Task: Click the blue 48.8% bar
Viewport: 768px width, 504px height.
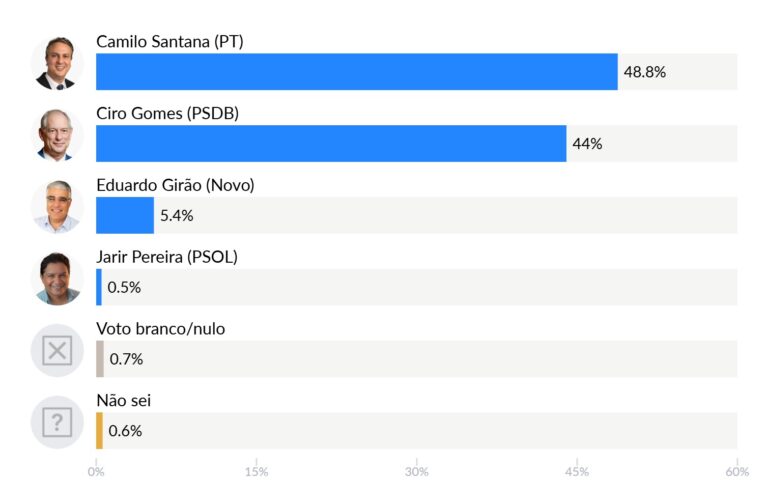Action: pyautogui.click(x=356, y=72)
